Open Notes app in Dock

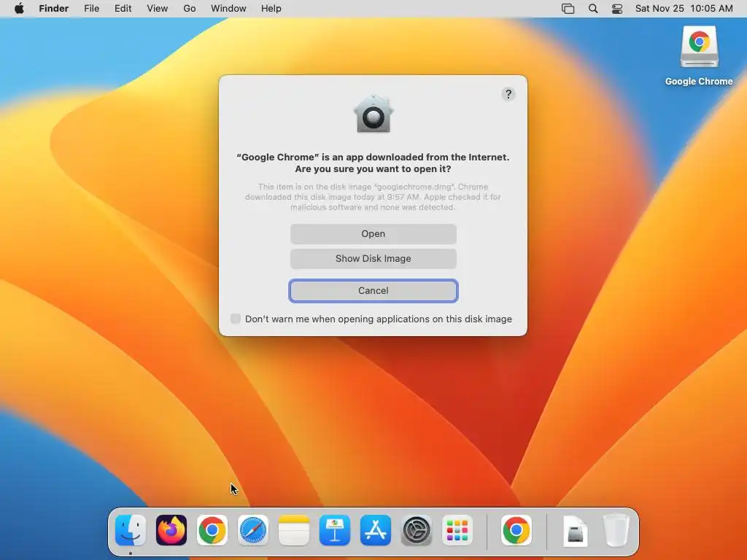294,530
